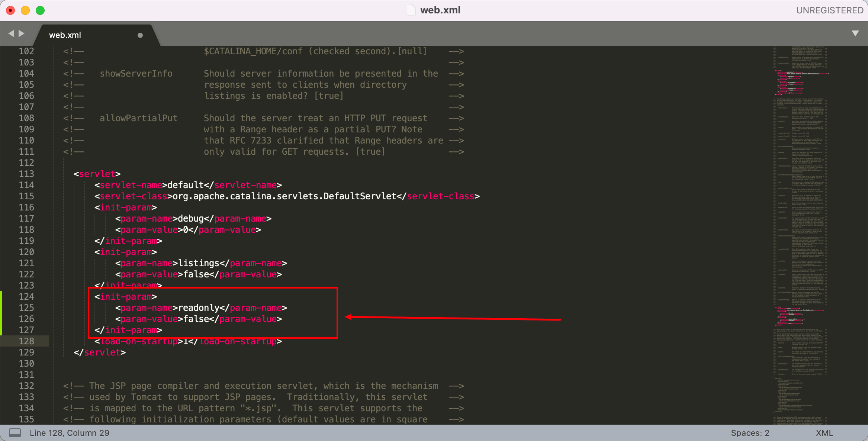This screenshot has width=868, height=441.
Task: Click the load-on-startup value on line 128
Action: click(186, 341)
